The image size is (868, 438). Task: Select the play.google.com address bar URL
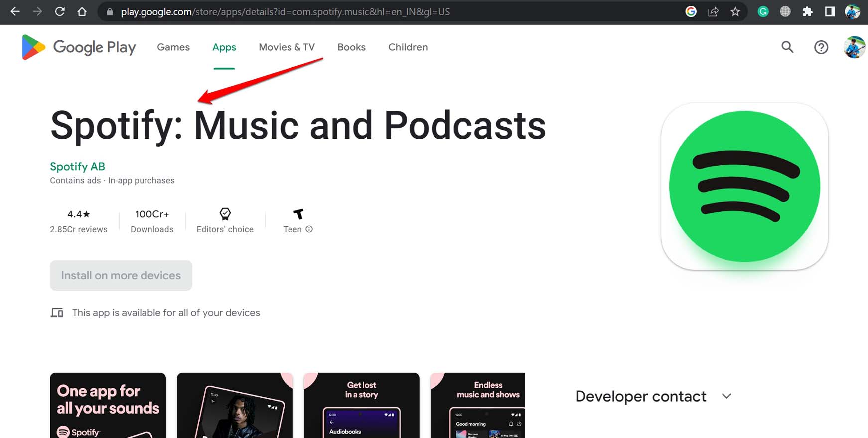[285, 12]
